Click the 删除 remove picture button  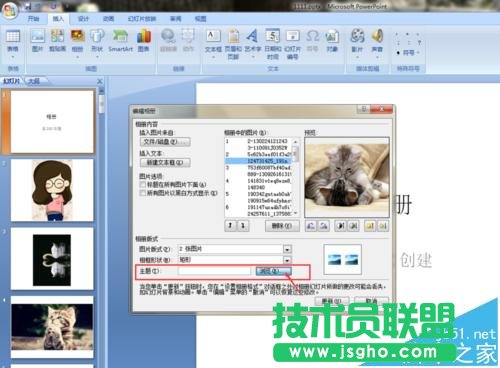282,226
